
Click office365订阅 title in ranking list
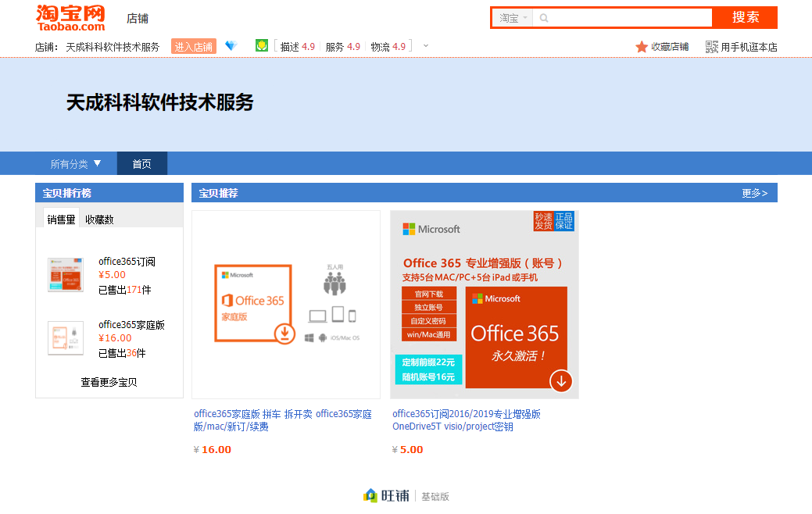pyautogui.click(x=127, y=262)
